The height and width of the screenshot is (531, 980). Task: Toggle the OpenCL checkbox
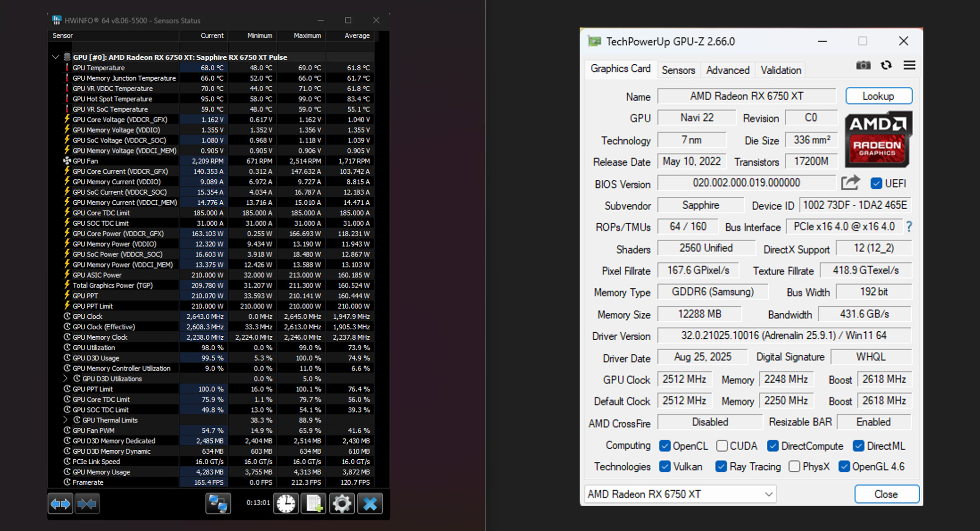(x=665, y=446)
